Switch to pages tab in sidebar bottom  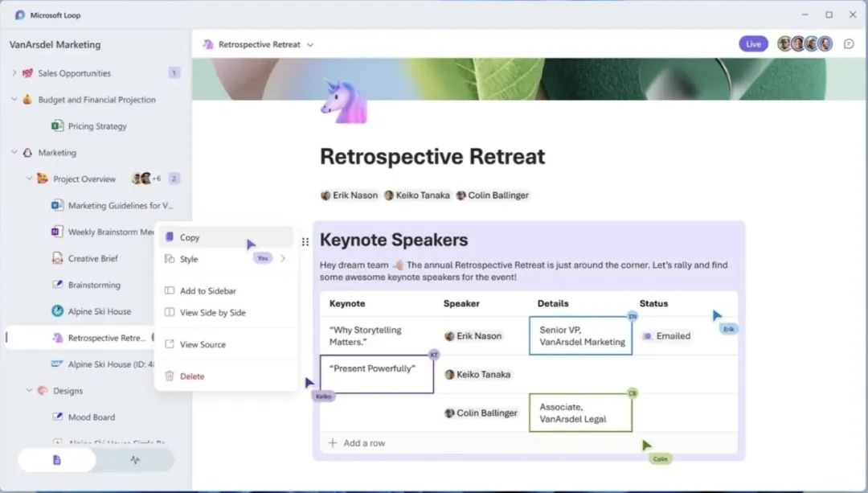point(56,460)
